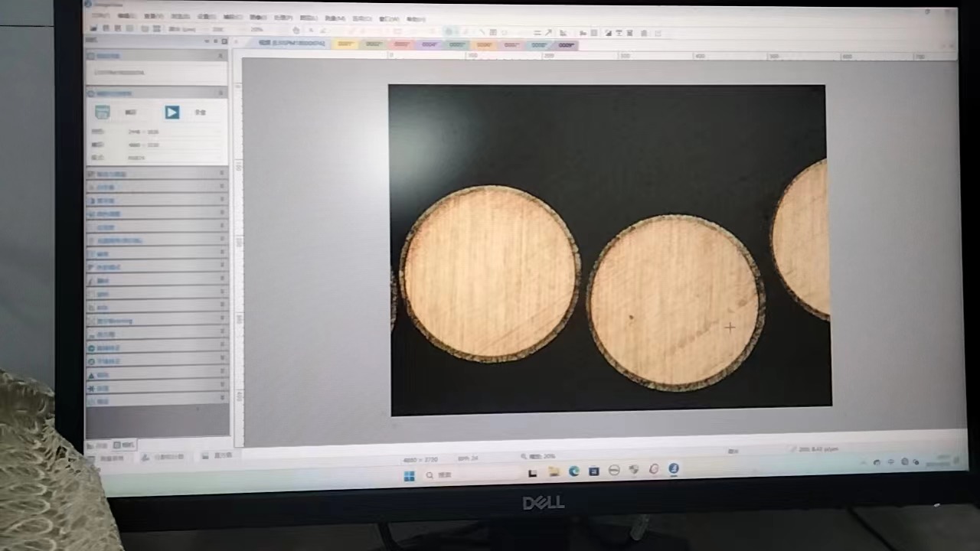Click the Windows Start button
Viewport: 980px width, 551px height.
pyautogui.click(x=409, y=476)
